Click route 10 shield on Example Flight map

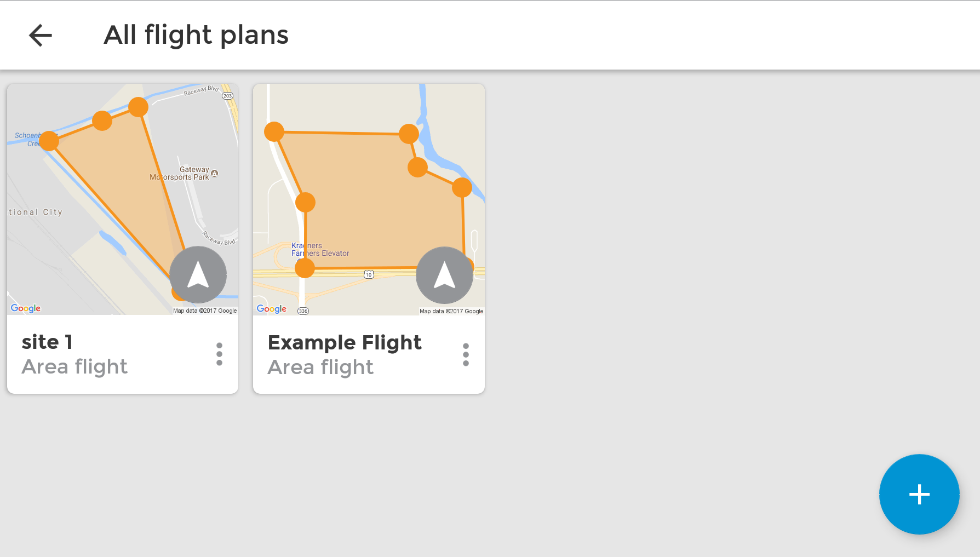click(369, 274)
